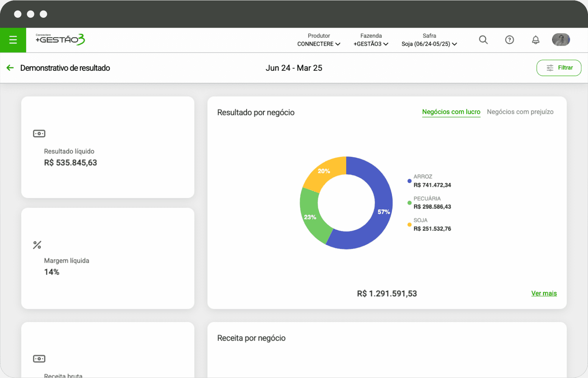This screenshot has height=378, width=588.
Task: Click the Filtrar button
Action: tap(558, 68)
